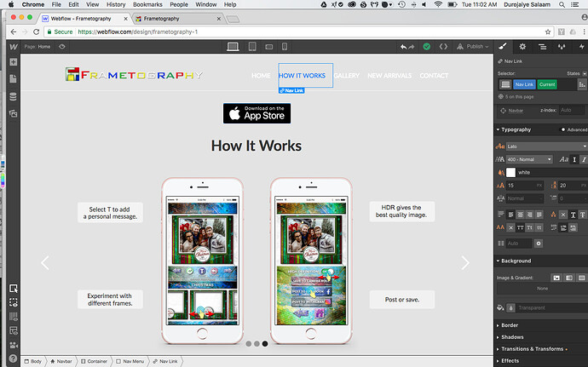The image size is (588, 367).
Task: Open the 400 - Normal weight dropdown
Action: click(x=529, y=159)
